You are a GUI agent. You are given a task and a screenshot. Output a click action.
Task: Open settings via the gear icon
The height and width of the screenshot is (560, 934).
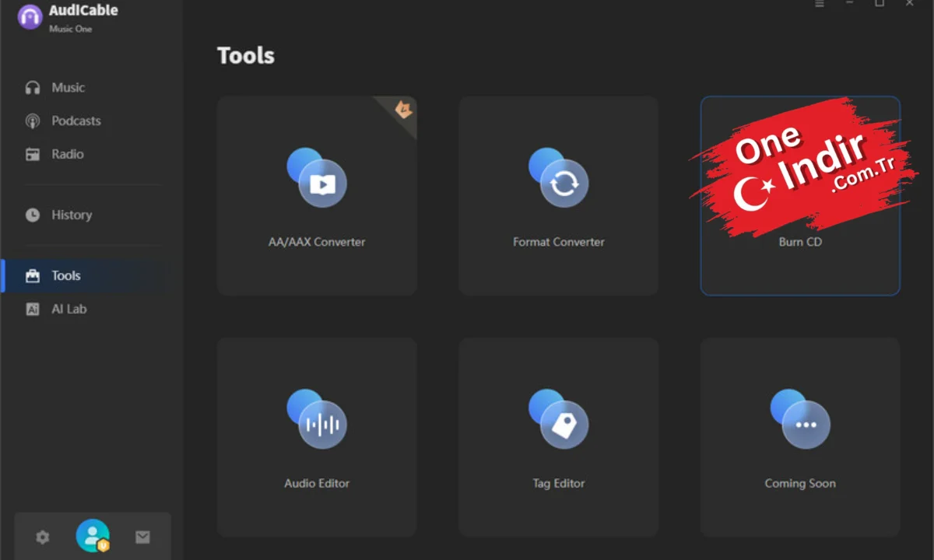(x=43, y=537)
